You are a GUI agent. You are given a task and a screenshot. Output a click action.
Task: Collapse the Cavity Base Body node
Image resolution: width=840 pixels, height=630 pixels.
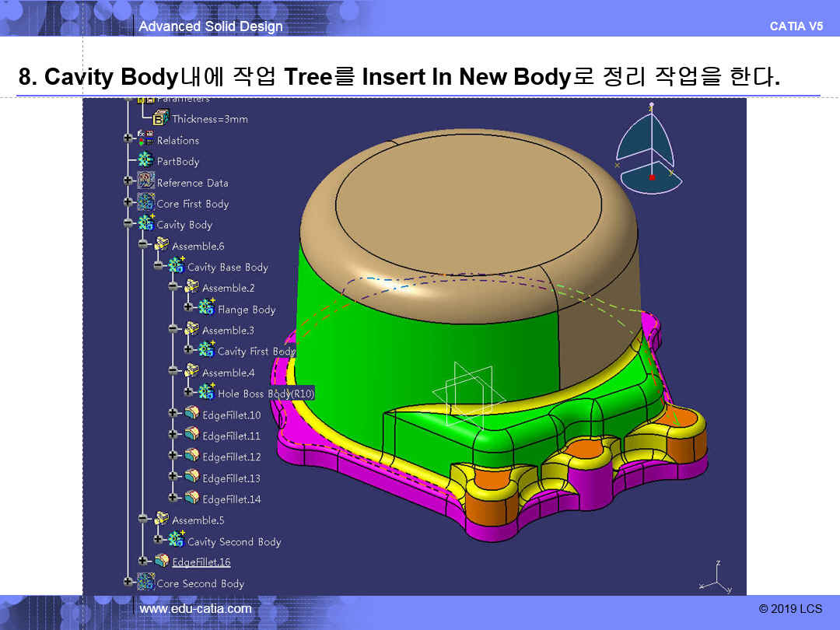pos(159,266)
